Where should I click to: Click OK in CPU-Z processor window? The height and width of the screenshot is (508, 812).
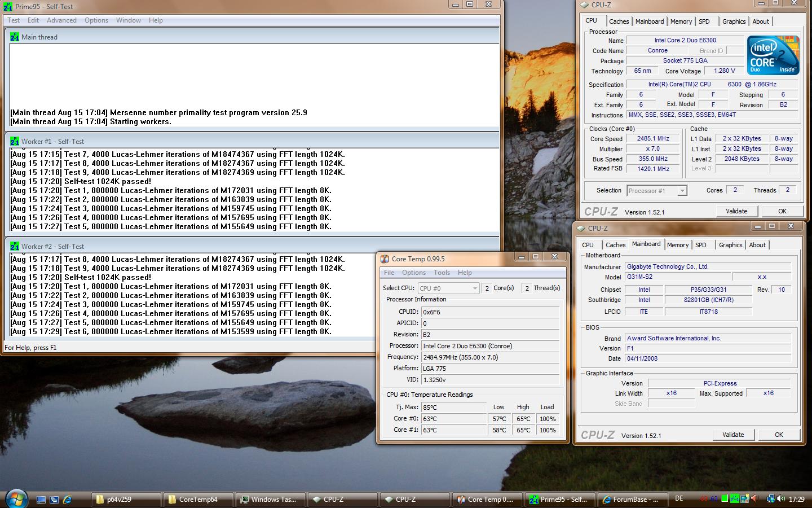(x=782, y=211)
